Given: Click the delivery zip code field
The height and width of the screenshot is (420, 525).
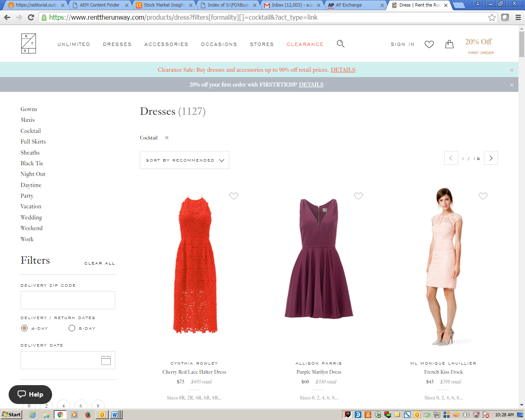Looking at the screenshot, I should 68,300.
